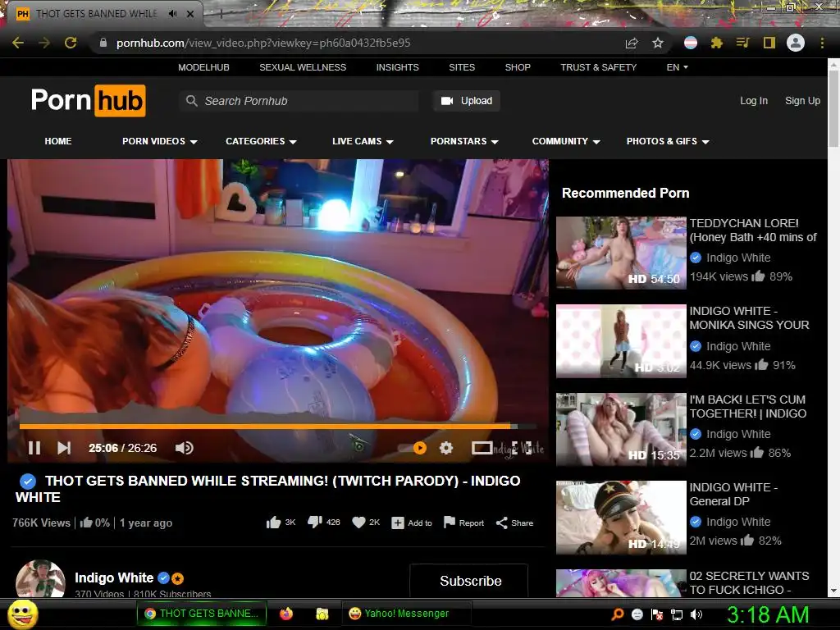Open Shop in the top bar
Screen dimensions: 840x630
pyautogui.click(x=518, y=67)
